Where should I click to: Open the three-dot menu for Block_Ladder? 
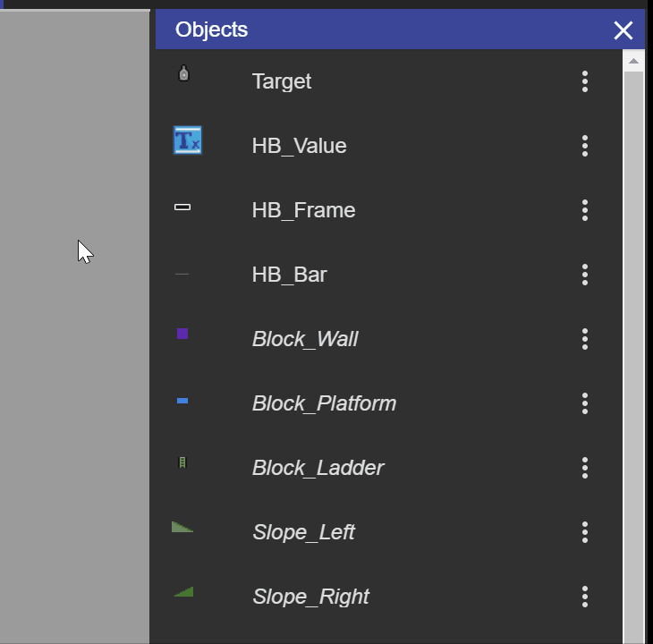(x=585, y=468)
